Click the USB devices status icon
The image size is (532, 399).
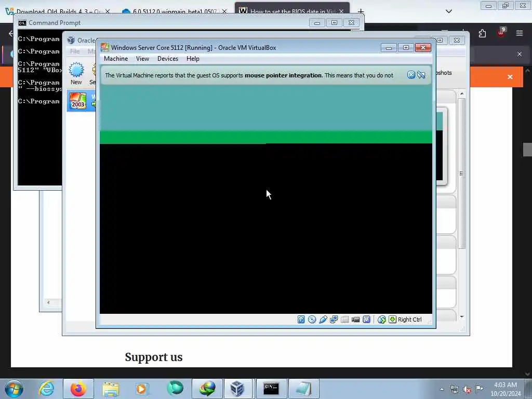pyautogui.click(x=323, y=320)
